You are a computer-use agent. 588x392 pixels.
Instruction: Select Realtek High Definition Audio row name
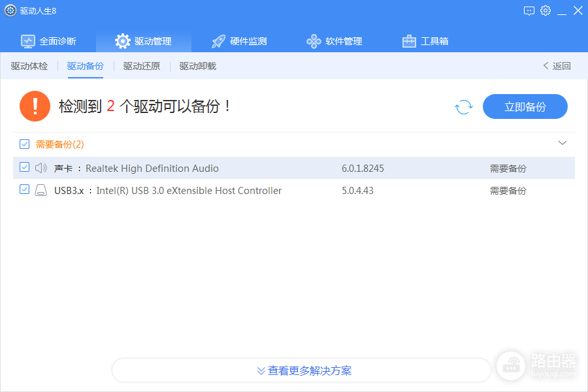pos(152,169)
